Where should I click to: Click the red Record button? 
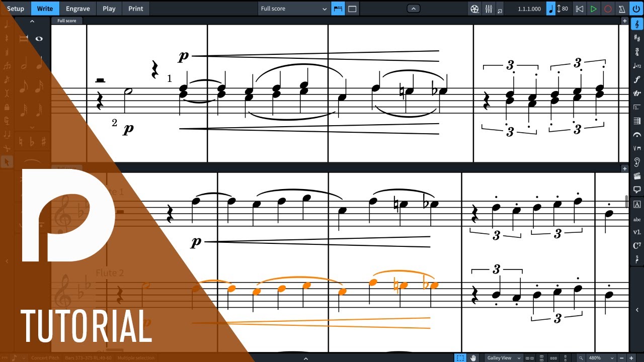(x=608, y=9)
